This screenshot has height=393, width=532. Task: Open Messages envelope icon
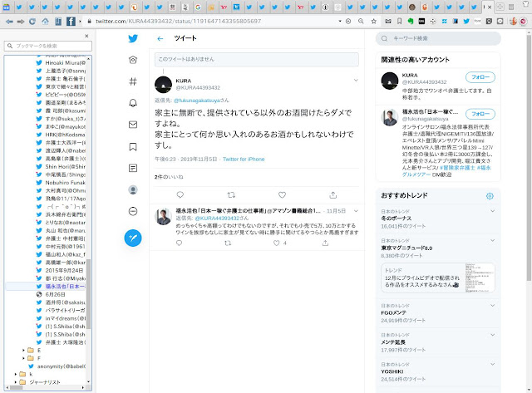tap(133, 125)
